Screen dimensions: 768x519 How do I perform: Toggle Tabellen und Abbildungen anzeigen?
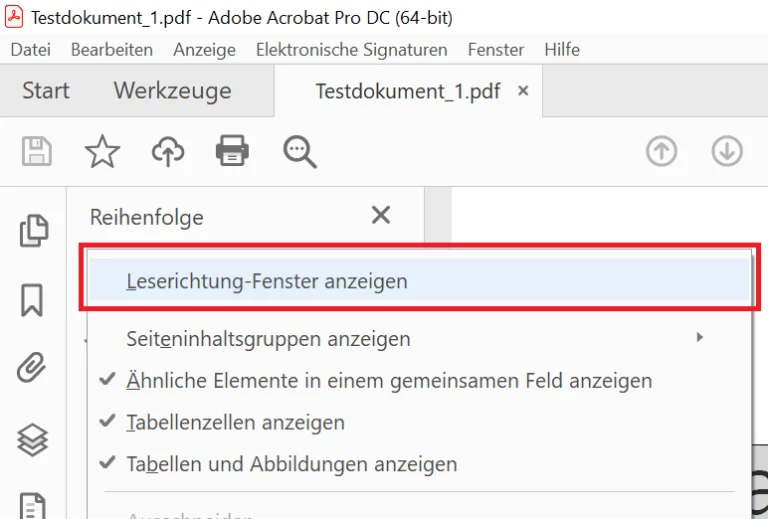[291, 465]
